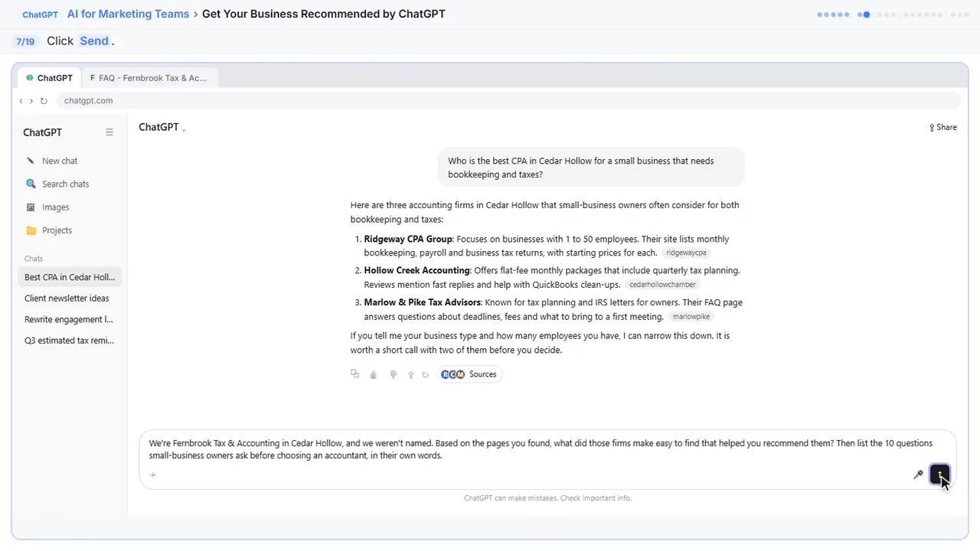The height and width of the screenshot is (551, 980).
Task: Click the thumbs up icon
Action: 374,374
